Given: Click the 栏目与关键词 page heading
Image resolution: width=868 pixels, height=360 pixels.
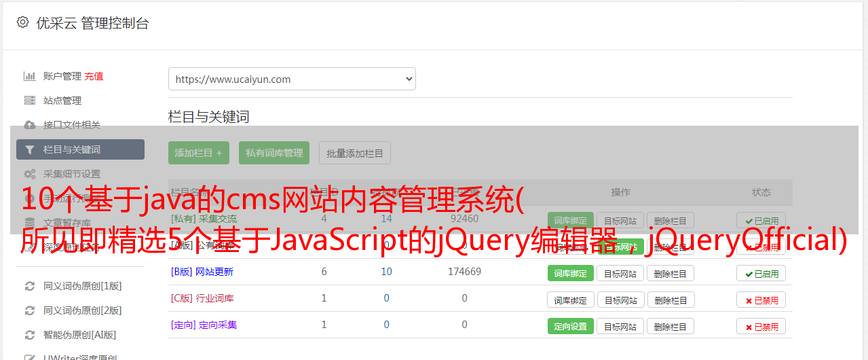Looking at the screenshot, I should (209, 117).
